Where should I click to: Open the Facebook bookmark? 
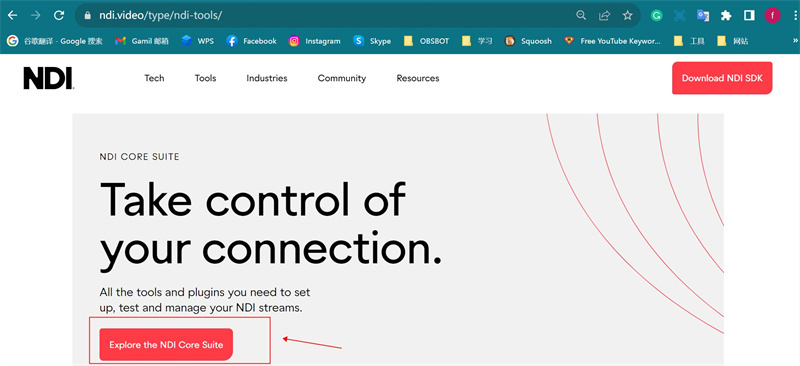(x=252, y=41)
